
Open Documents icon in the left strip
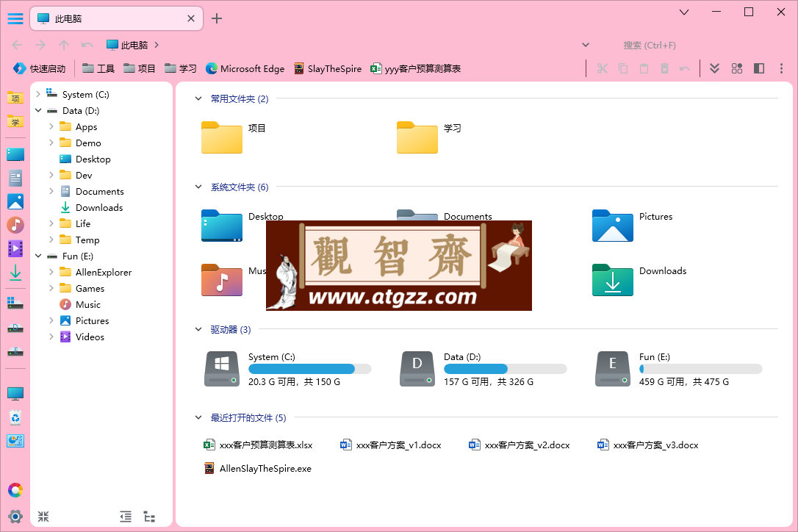point(15,178)
